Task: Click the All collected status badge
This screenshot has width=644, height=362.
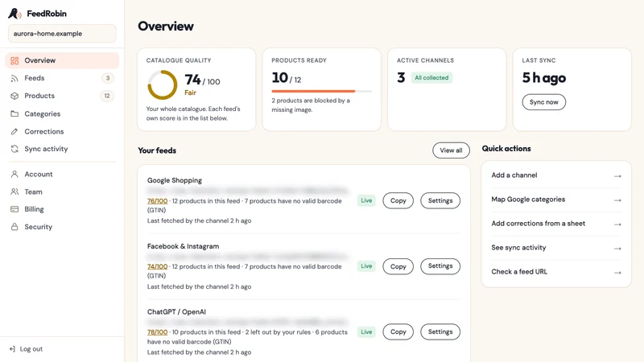Action: tap(431, 78)
